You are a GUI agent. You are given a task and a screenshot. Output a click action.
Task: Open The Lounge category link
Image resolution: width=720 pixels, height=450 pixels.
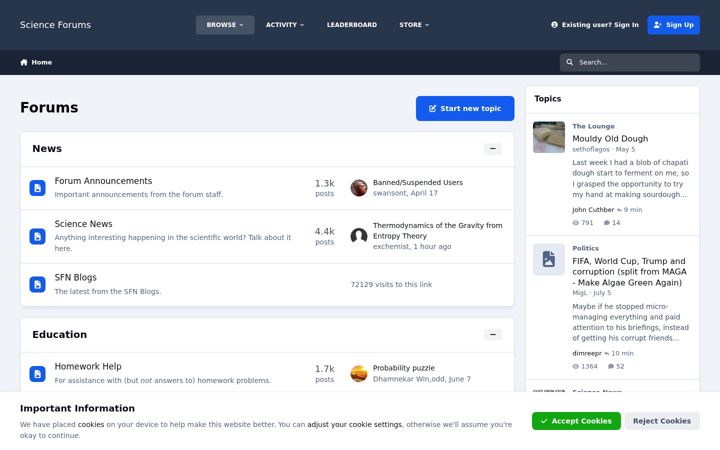coord(593,126)
